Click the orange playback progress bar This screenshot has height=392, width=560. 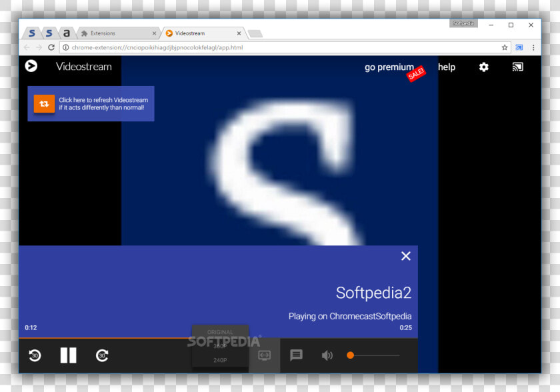(x=105, y=338)
